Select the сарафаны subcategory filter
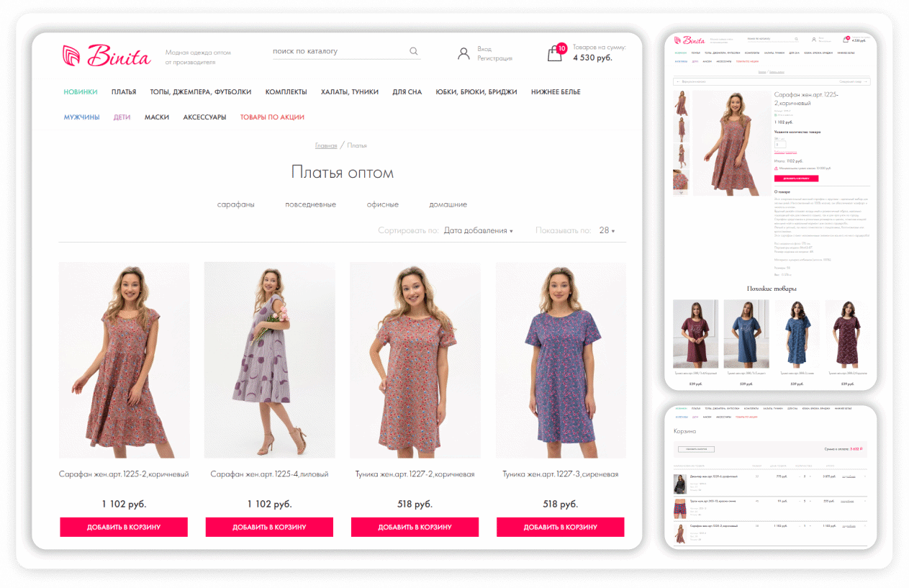This screenshot has height=588, width=909. click(236, 204)
